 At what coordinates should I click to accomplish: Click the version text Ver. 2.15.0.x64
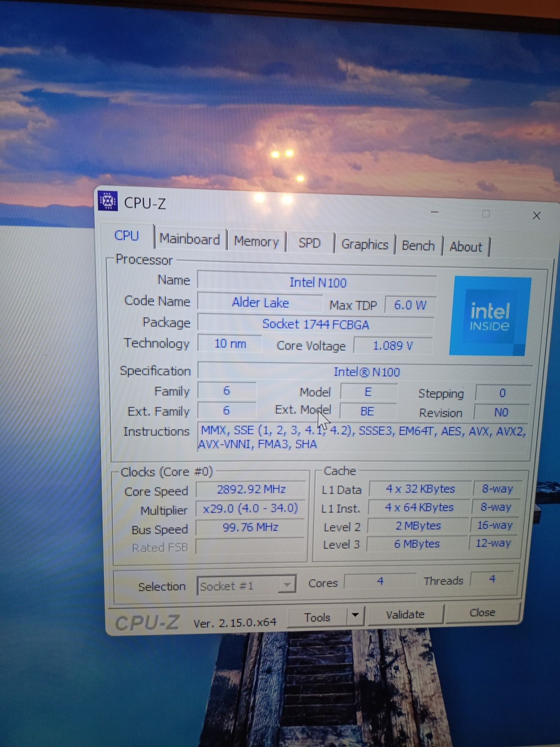tap(235, 623)
